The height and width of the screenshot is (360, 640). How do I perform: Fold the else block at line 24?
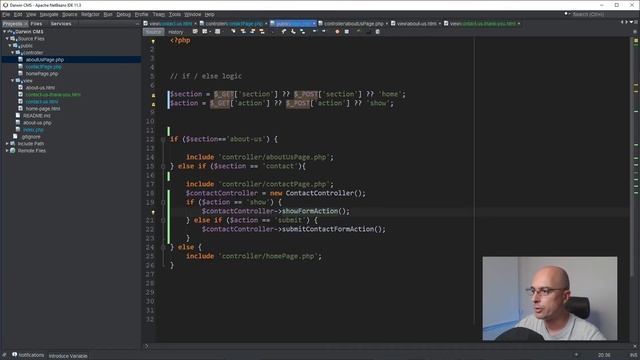pyautogui.click(x=163, y=247)
